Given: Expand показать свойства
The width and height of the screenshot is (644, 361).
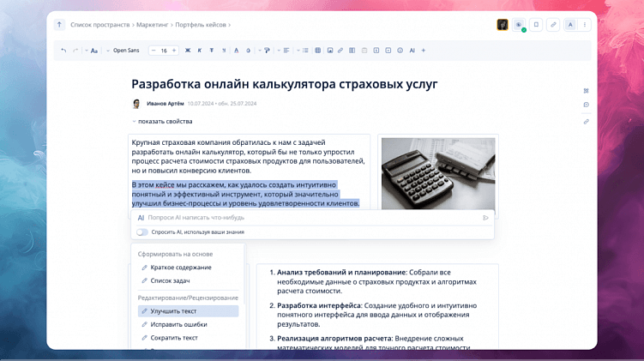Looking at the screenshot, I should click(162, 121).
